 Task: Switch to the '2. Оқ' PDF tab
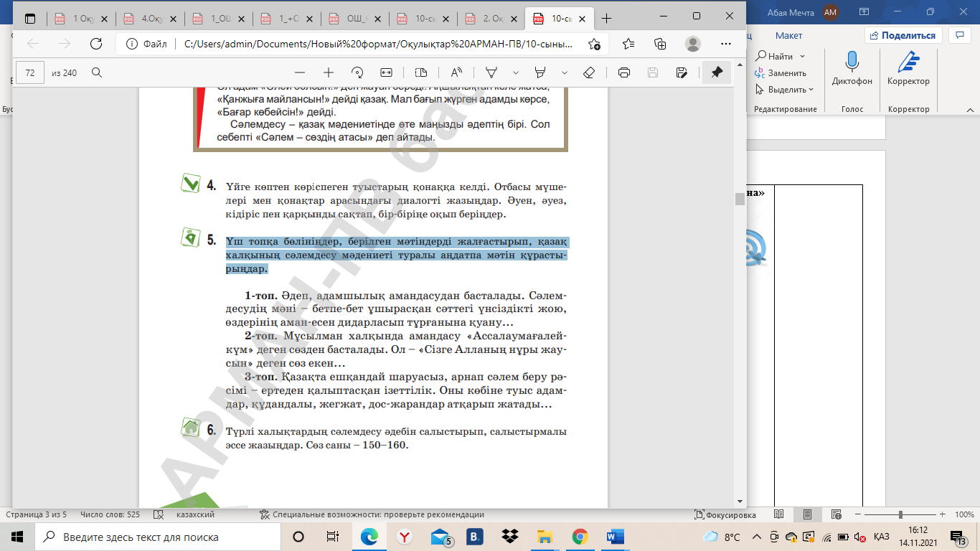click(x=491, y=17)
